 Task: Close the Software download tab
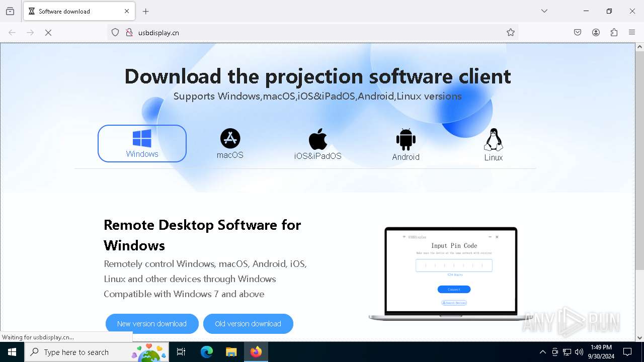tap(127, 11)
